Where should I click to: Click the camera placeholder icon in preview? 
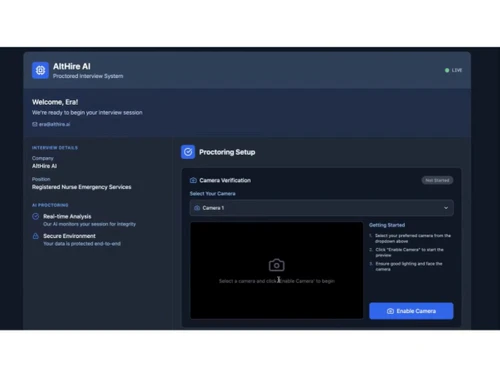point(277,265)
